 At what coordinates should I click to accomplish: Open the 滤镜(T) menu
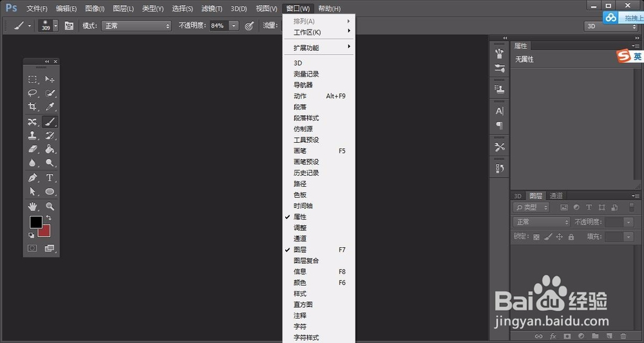pos(212,8)
